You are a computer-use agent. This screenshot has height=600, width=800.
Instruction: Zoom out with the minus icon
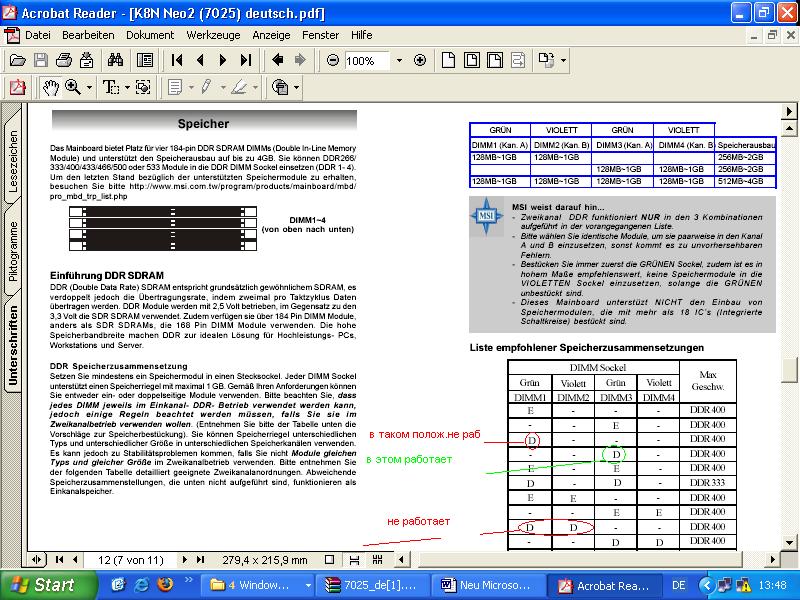pos(333,61)
